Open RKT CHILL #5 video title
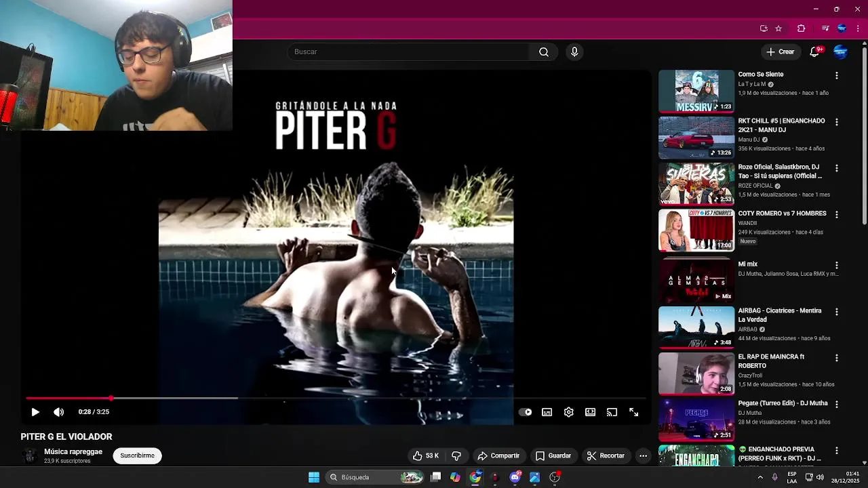Viewport: 868px width, 488px height. point(781,125)
